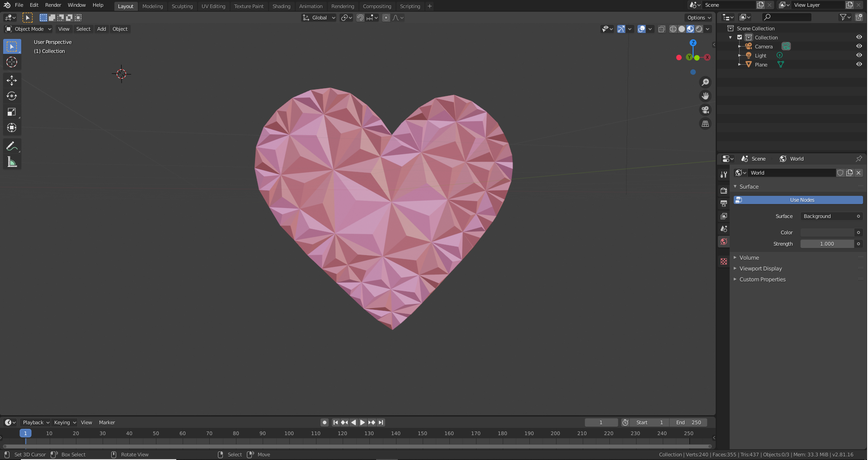Click the zoom magnifier icon in viewport
The height and width of the screenshot is (460, 868).
coord(705,82)
